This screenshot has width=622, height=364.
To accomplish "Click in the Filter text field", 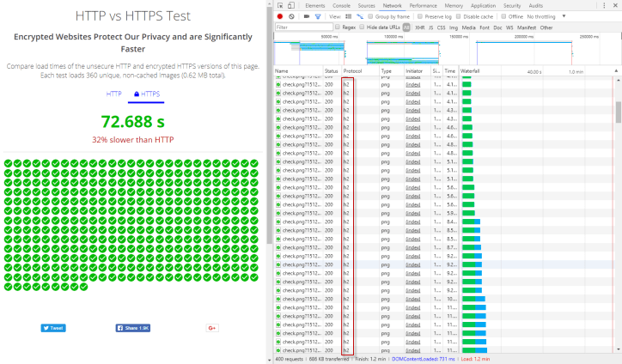I will coord(304,27).
